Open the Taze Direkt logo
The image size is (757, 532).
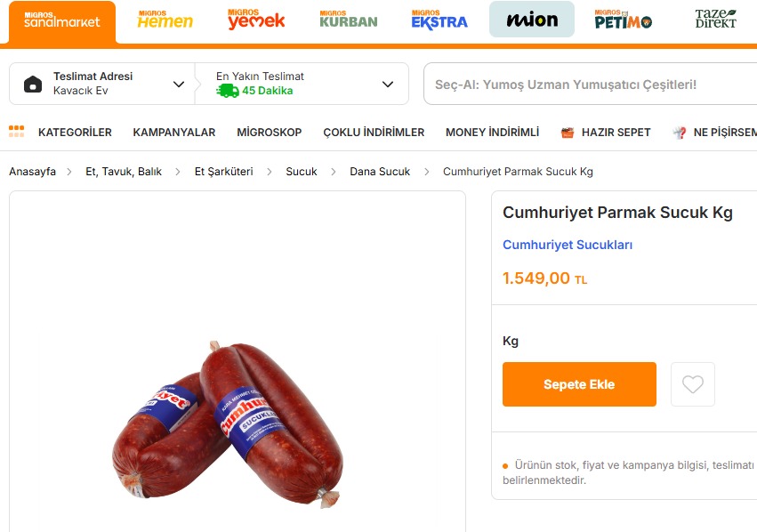click(715, 19)
